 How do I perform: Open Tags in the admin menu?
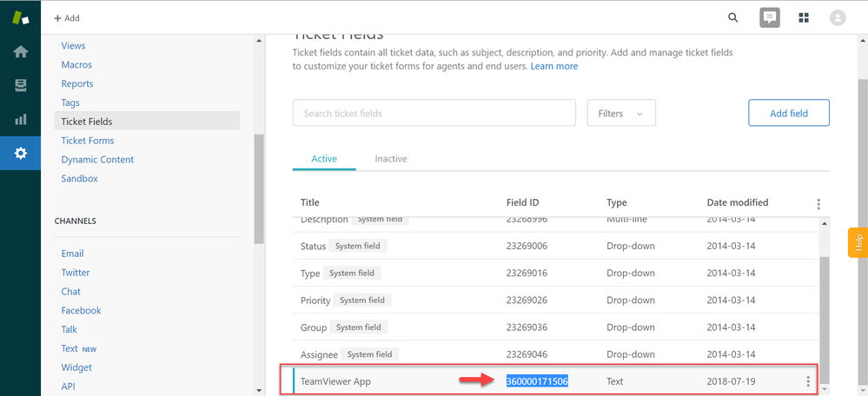(x=70, y=102)
